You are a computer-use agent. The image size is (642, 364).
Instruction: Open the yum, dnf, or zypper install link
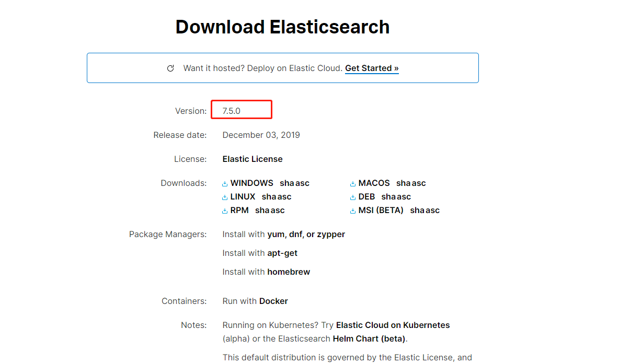(x=306, y=234)
